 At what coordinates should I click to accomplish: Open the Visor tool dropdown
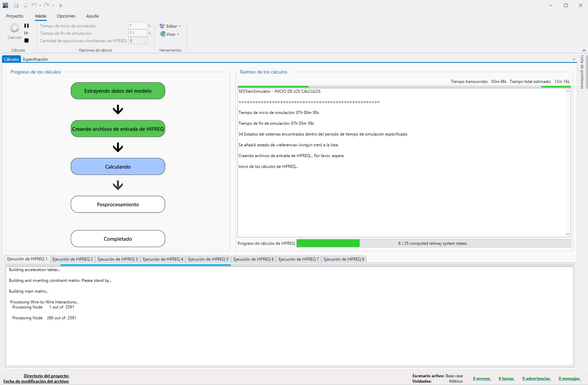click(x=169, y=34)
